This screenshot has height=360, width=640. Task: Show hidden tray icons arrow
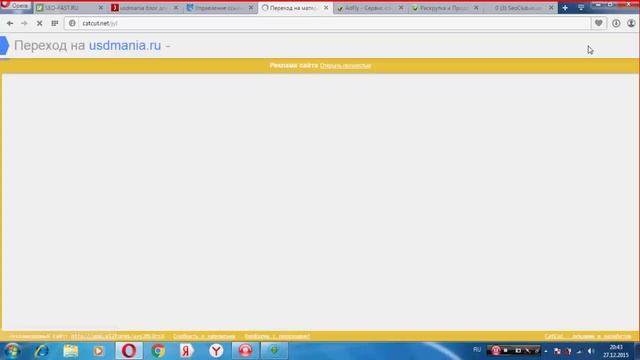(546, 351)
